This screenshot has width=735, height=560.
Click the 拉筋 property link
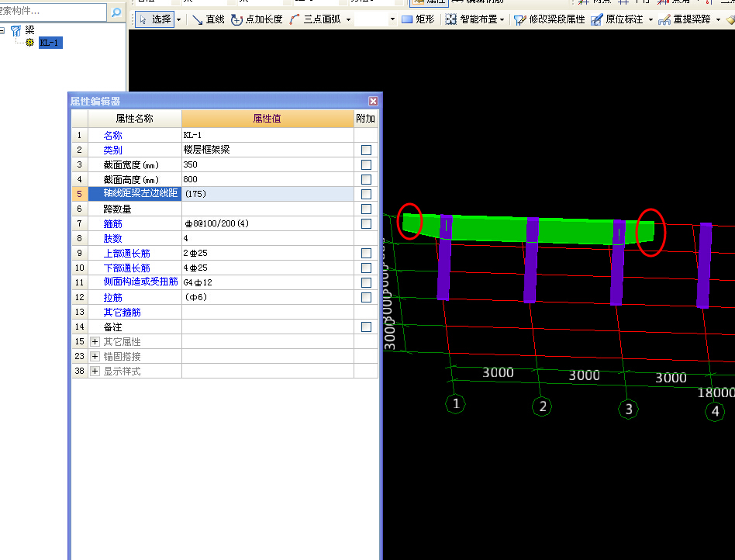pos(112,297)
